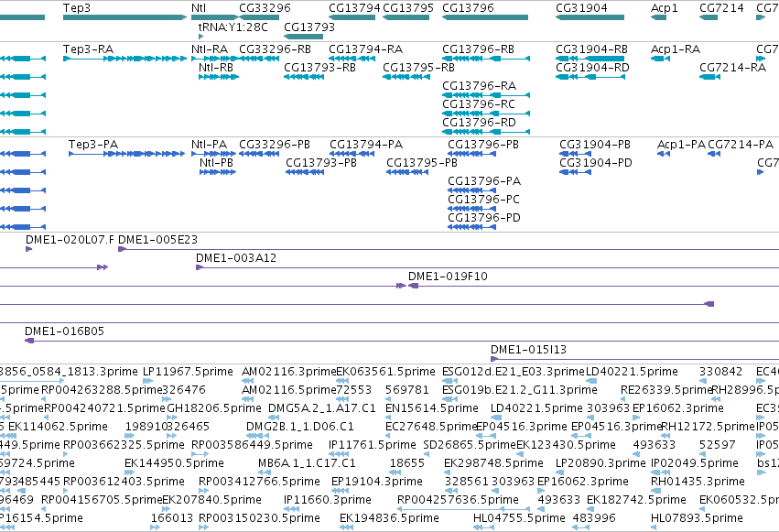The height and width of the screenshot is (532, 779).
Task: Click the CG13794-RA transcript label
Action: (x=365, y=49)
